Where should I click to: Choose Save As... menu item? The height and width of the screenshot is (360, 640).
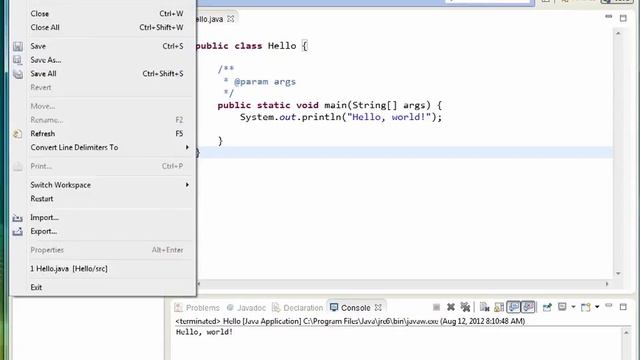(102, 60)
